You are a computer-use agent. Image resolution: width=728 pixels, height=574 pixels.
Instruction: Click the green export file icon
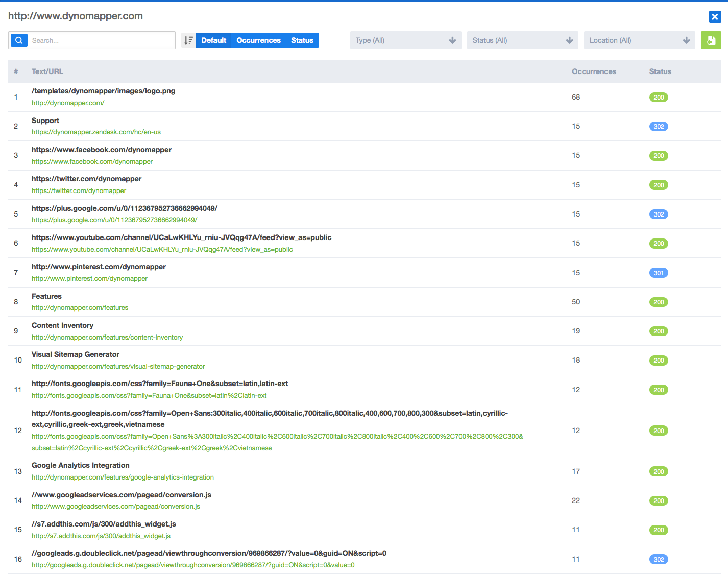(711, 40)
